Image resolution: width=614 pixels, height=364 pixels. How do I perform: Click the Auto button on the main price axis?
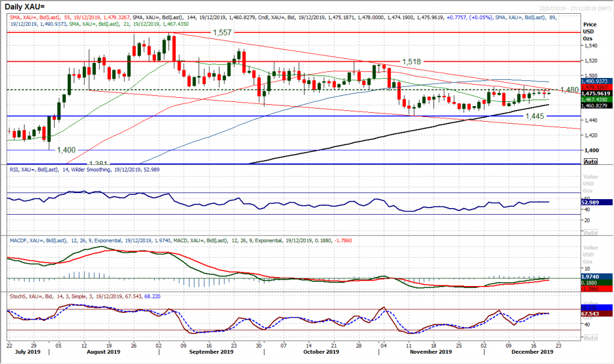591,161
